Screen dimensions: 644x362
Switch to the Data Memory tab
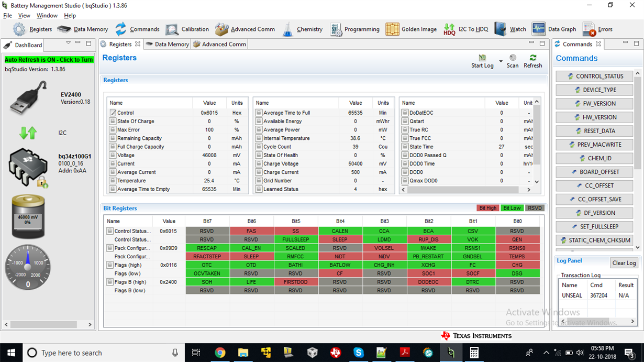[167, 45]
